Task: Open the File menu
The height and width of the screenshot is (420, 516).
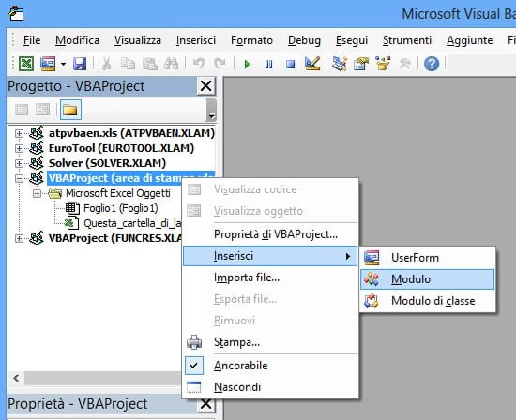Action: pyautogui.click(x=32, y=40)
